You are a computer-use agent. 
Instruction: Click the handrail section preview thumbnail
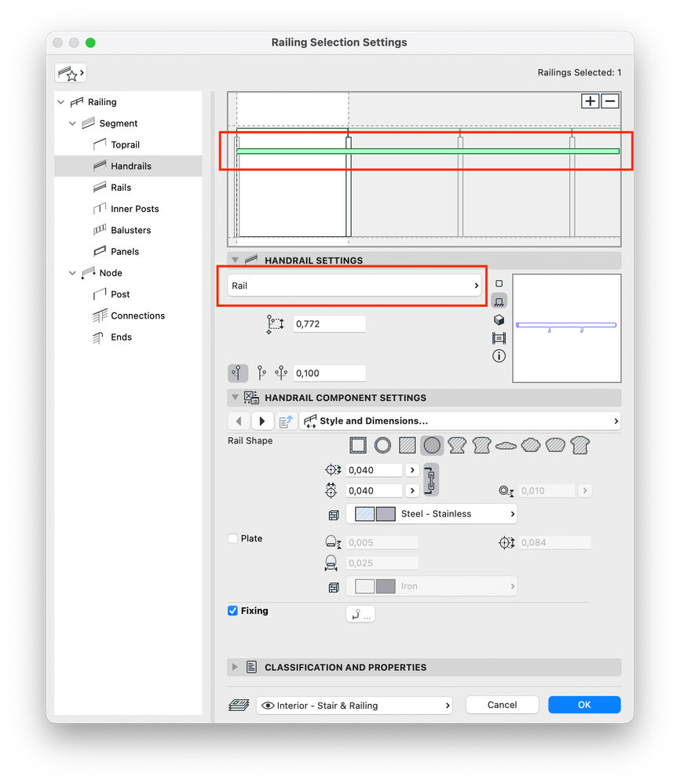pyautogui.click(x=566, y=328)
